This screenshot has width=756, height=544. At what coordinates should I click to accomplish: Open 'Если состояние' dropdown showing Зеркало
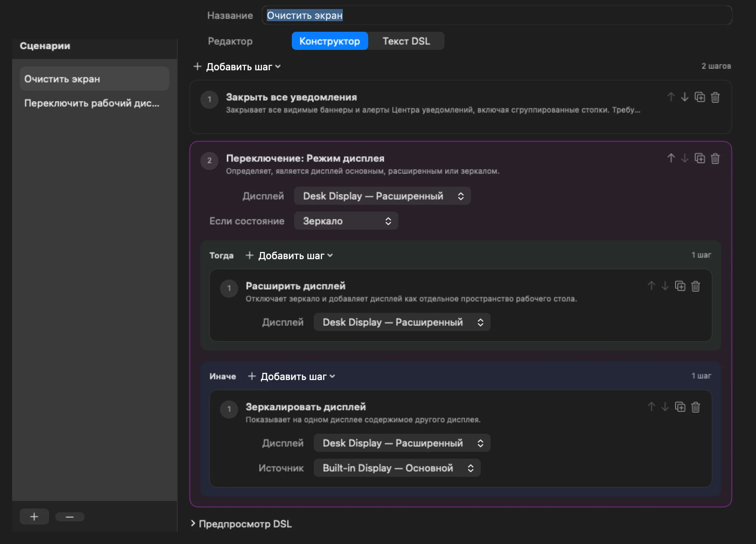pyautogui.click(x=346, y=221)
